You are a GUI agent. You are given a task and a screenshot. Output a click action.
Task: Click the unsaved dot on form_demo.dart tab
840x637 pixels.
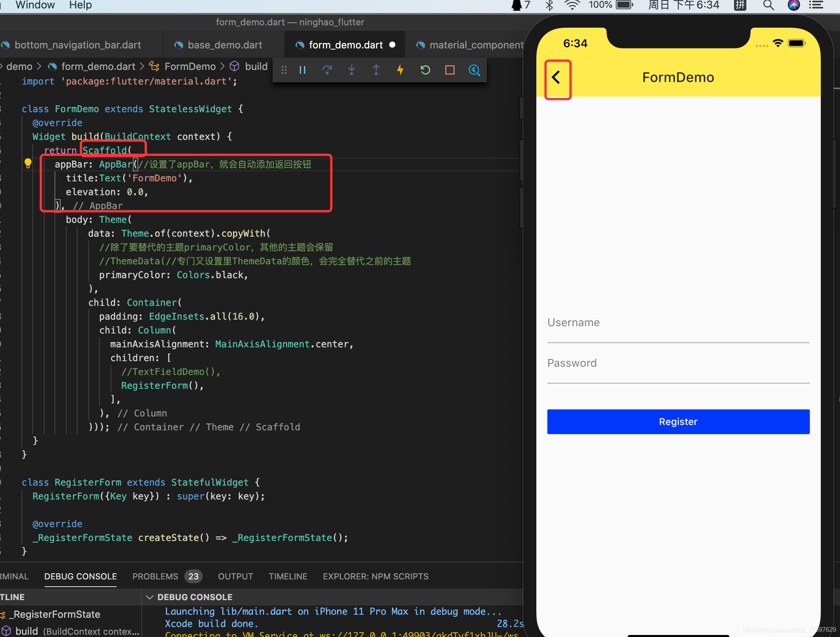point(392,45)
